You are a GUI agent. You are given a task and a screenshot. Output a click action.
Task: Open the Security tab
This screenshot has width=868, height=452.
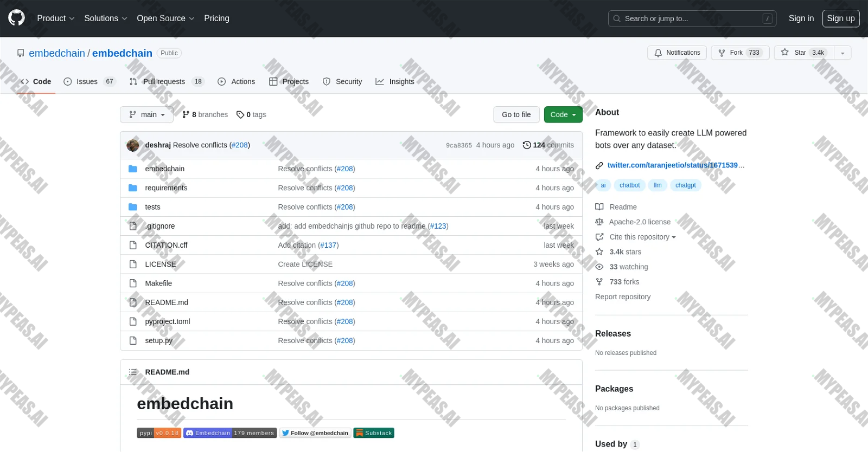(x=342, y=81)
